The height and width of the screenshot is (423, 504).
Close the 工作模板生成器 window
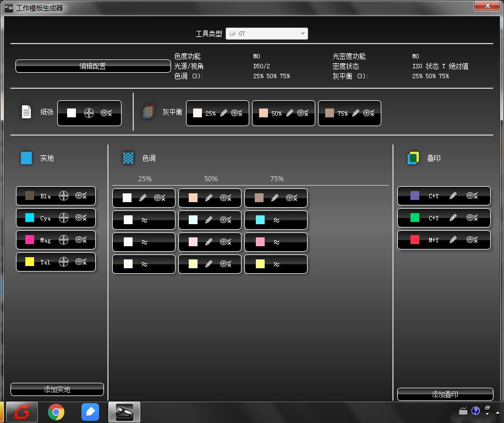pyautogui.click(x=487, y=6)
